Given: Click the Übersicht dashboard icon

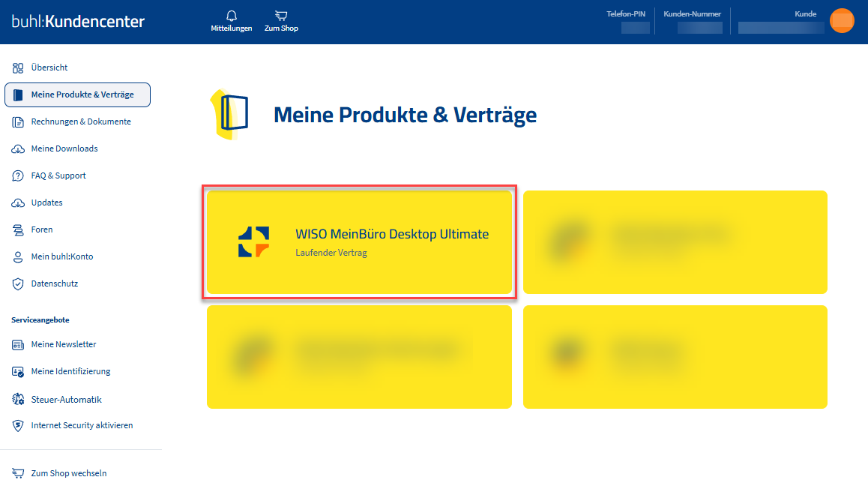Looking at the screenshot, I should [18, 67].
